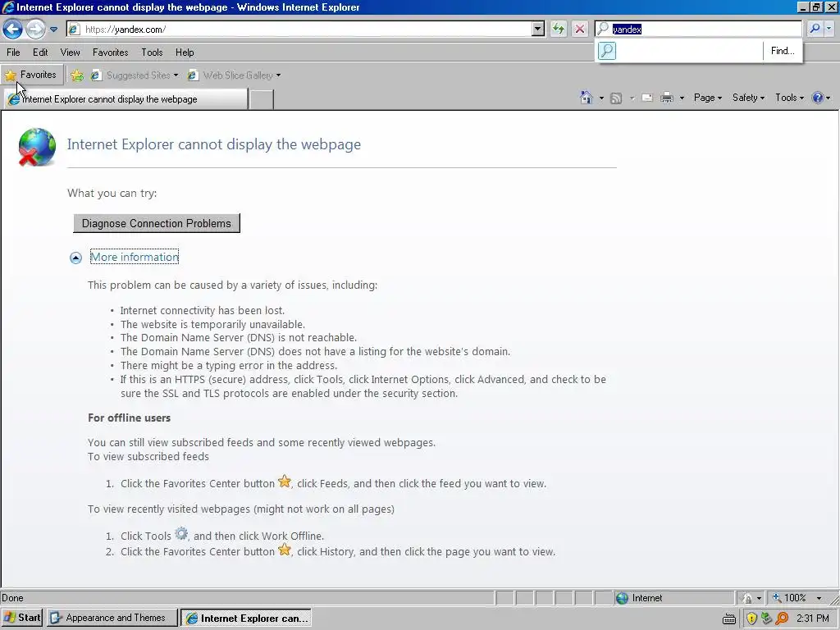
Task: Open the Help menu
Action: point(185,52)
